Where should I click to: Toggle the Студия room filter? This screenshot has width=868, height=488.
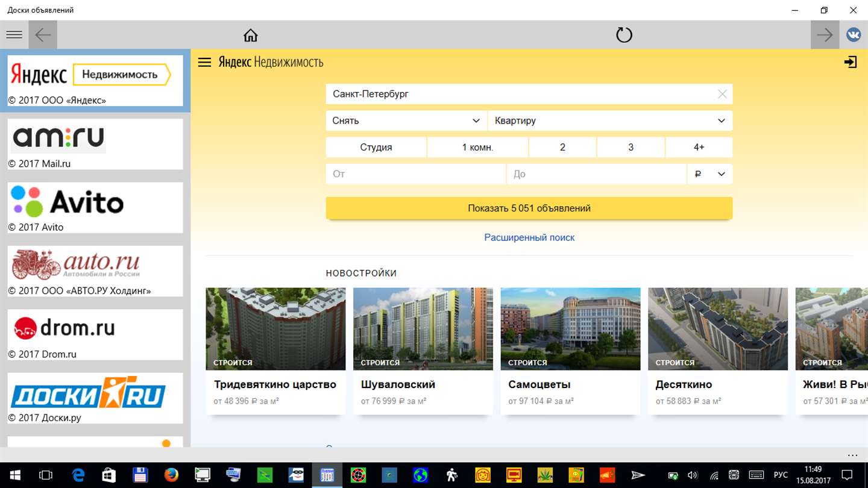[x=376, y=147]
